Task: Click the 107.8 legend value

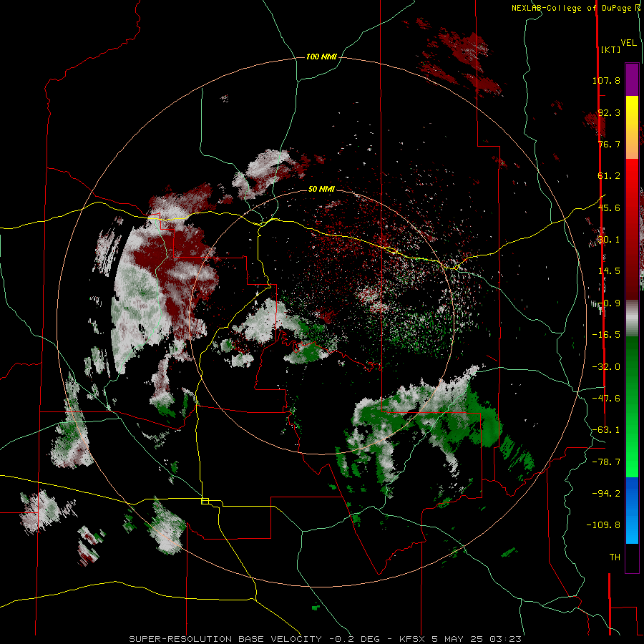Action: [x=606, y=80]
